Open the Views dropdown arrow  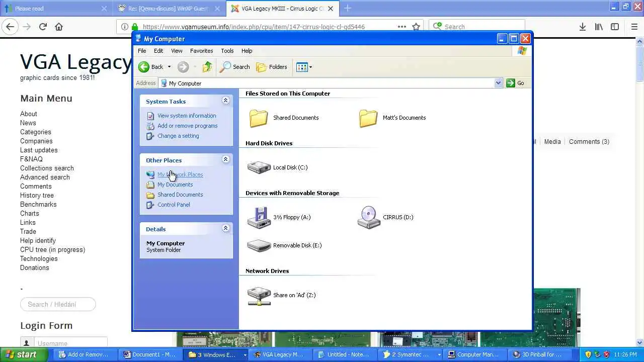click(x=310, y=67)
